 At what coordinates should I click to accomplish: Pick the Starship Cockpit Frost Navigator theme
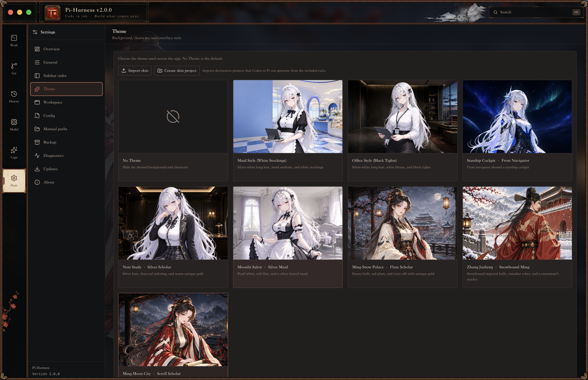[x=517, y=131]
